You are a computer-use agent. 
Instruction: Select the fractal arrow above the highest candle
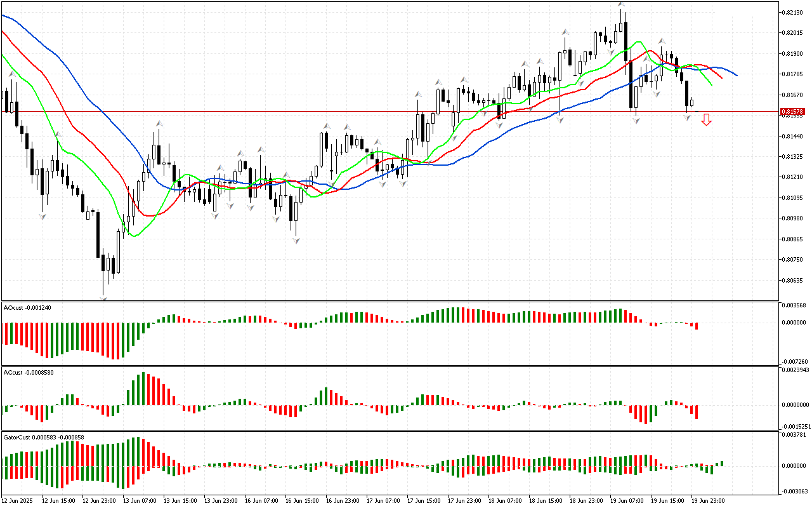[x=622, y=4]
